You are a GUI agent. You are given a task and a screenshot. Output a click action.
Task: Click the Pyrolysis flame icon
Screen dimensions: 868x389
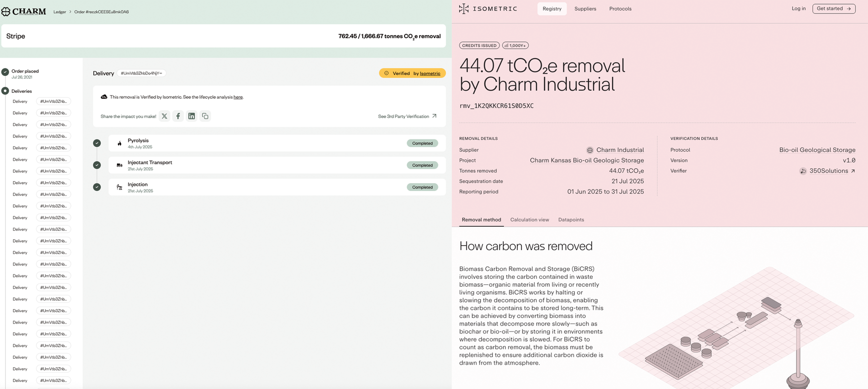(x=120, y=143)
